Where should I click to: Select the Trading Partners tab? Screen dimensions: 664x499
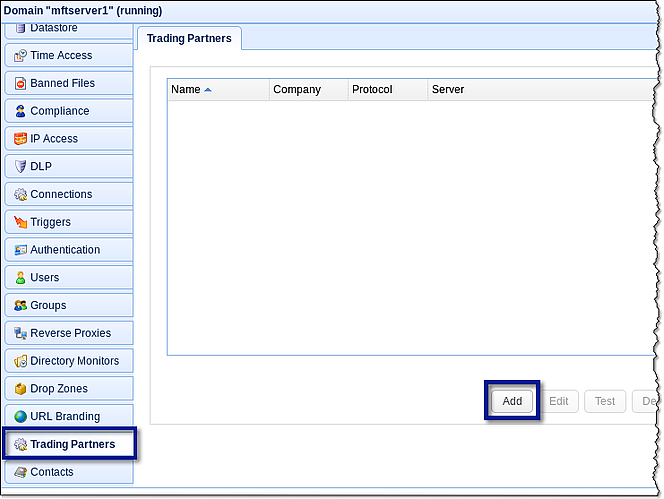(x=189, y=39)
